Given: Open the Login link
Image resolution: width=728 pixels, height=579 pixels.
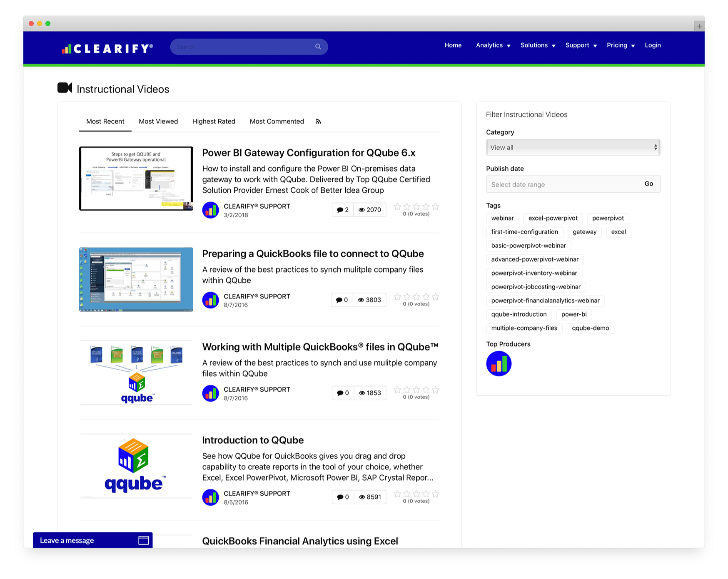Looking at the screenshot, I should [x=653, y=45].
